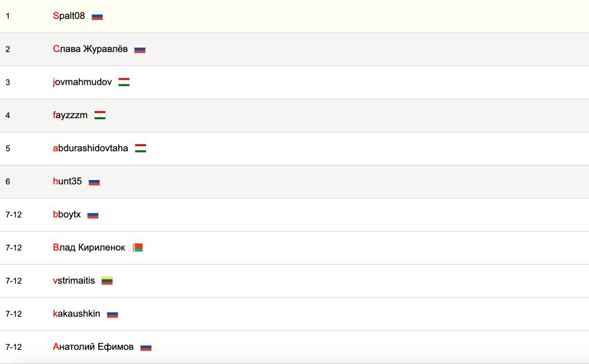Click the Belarus flag beside Влад Кириленок
589x364 pixels.
click(x=138, y=247)
